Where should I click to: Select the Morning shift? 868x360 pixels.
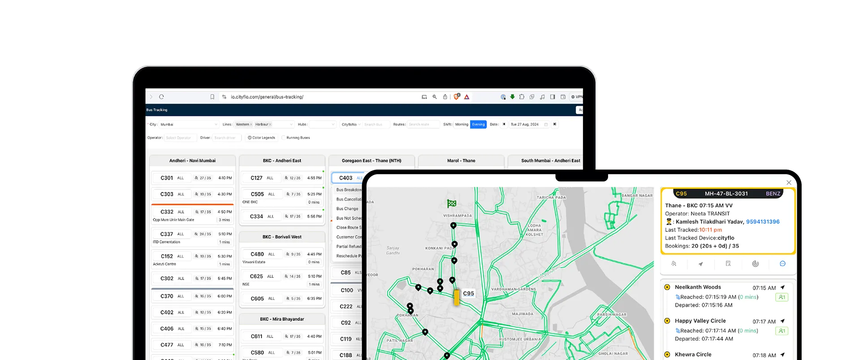[x=462, y=124]
